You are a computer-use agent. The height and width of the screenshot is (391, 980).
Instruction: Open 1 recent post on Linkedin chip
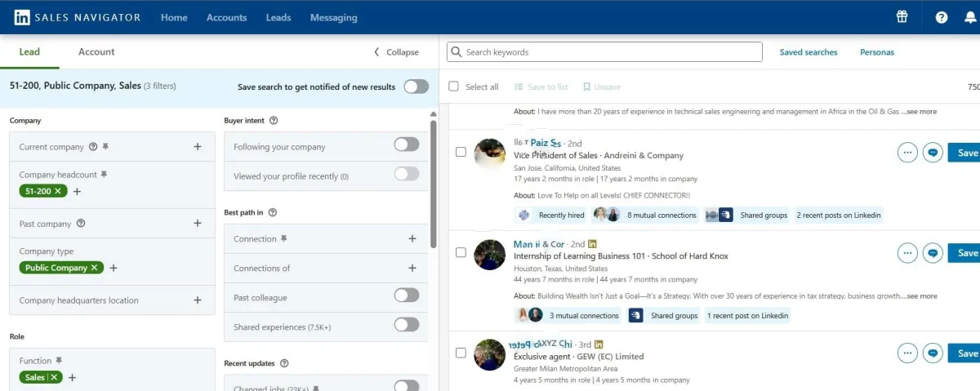(x=747, y=316)
